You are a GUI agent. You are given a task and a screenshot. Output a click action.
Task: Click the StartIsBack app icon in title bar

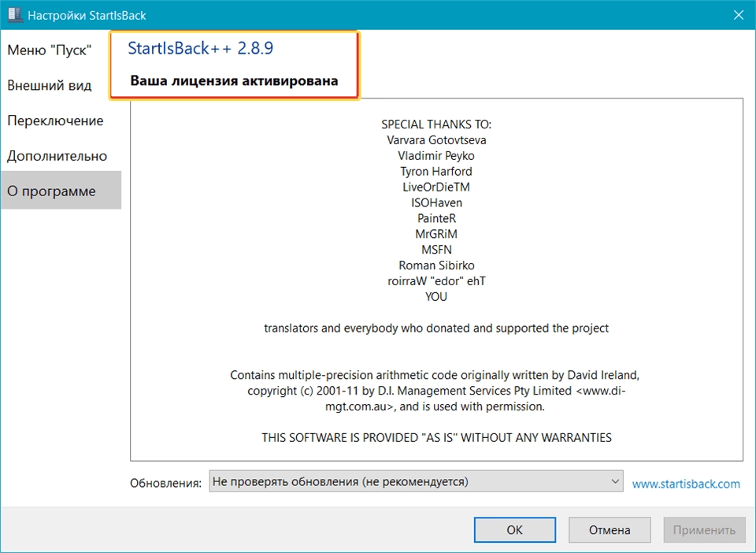(x=16, y=14)
